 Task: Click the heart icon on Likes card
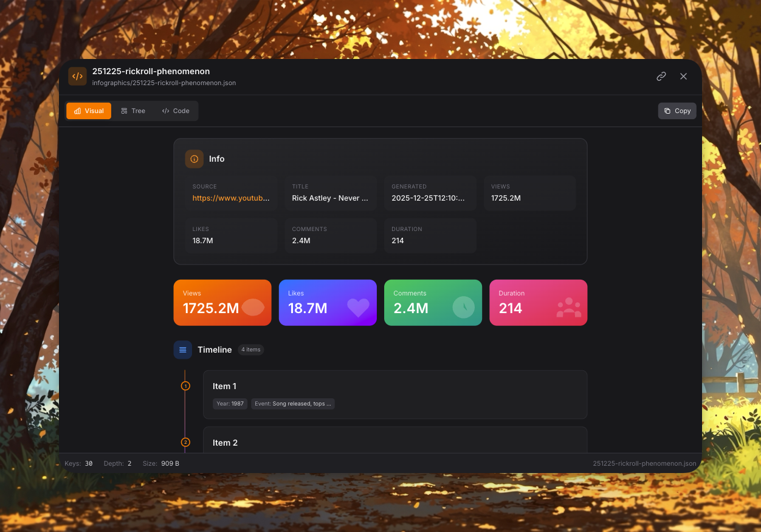coord(358,307)
